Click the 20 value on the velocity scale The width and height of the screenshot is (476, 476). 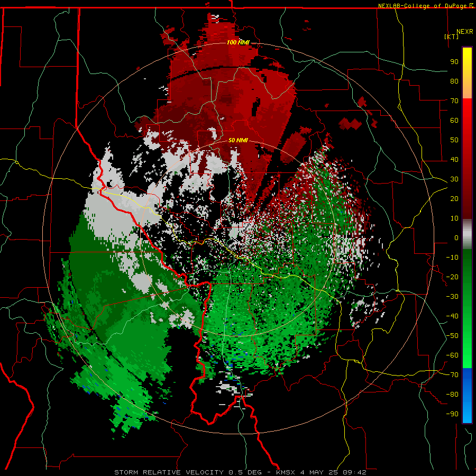pos(454,199)
